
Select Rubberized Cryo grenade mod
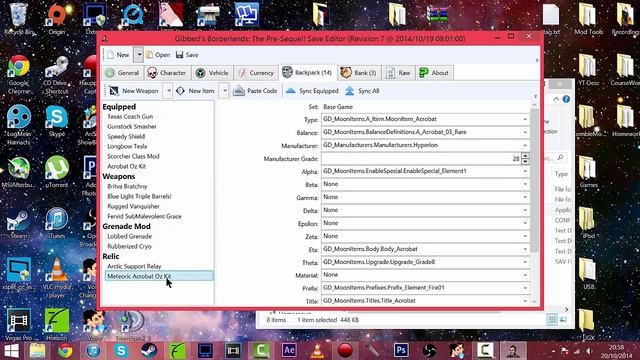[x=129, y=247]
